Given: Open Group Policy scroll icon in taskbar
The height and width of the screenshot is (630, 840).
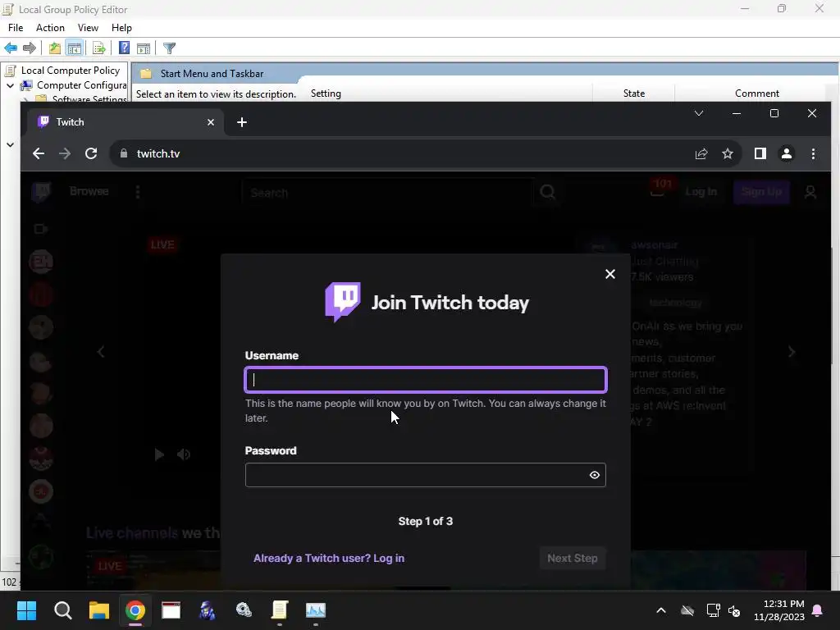Looking at the screenshot, I should [280, 610].
